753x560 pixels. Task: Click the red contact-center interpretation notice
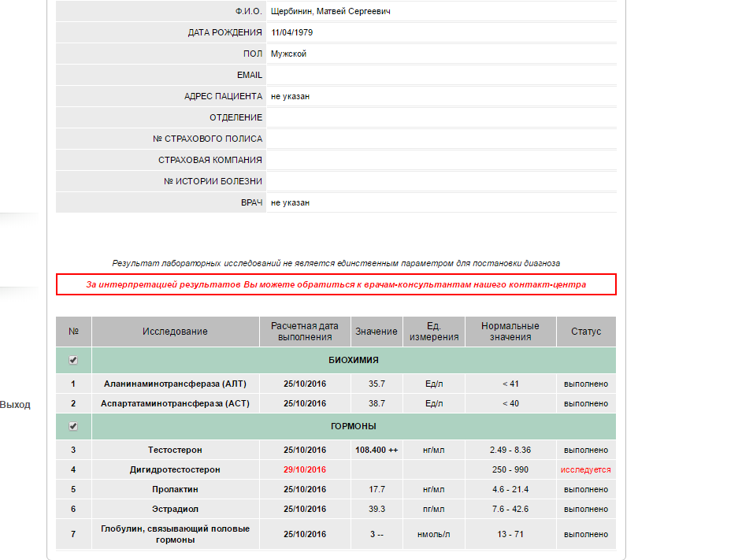point(336,284)
